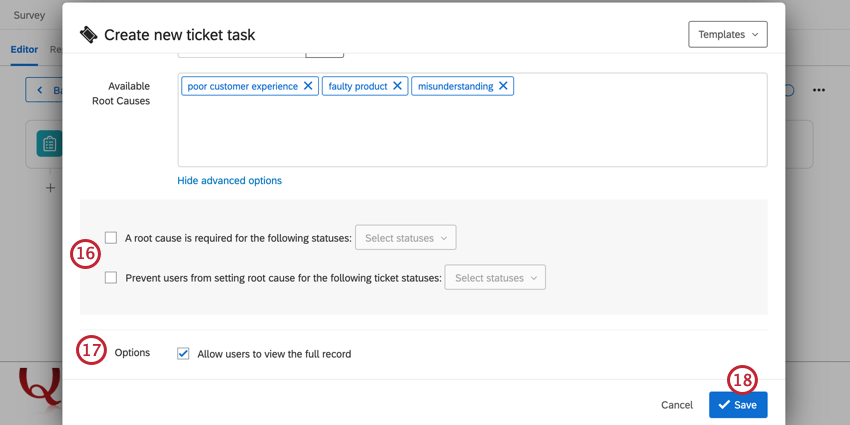Save the ticket task
Viewport: 850px width, 425px height.
click(x=738, y=405)
